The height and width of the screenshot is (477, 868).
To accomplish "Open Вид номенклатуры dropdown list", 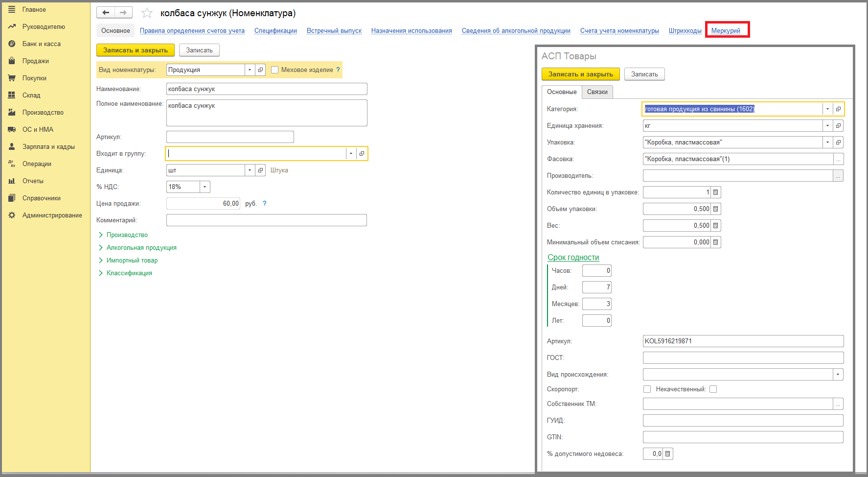I will tap(250, 70).
